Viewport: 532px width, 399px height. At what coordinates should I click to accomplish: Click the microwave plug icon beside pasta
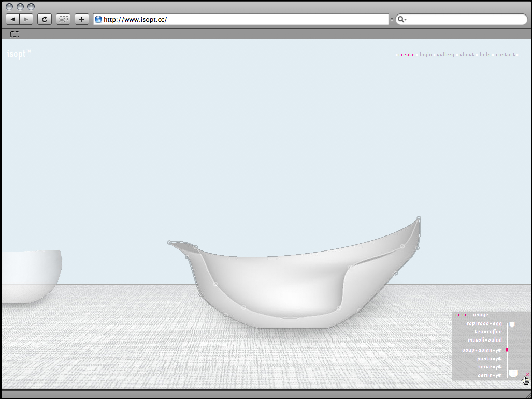click(x=499, y=359)
